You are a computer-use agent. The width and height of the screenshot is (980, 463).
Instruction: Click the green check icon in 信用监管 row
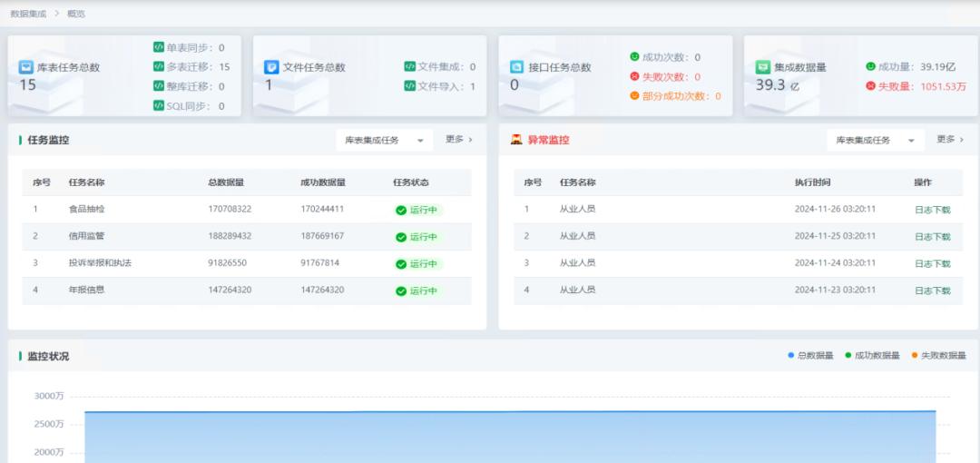[x=401, y=237]
